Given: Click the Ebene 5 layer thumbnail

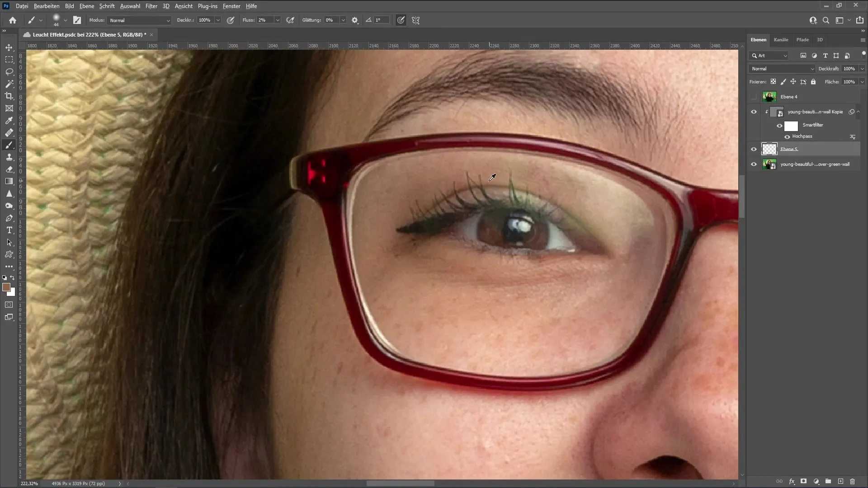Looking at the screenshot, I should 769,149.
